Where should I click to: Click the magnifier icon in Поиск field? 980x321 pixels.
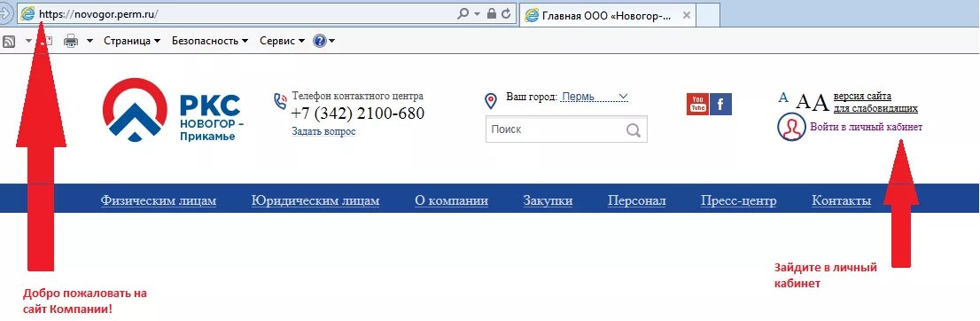[x=634, y=130]
